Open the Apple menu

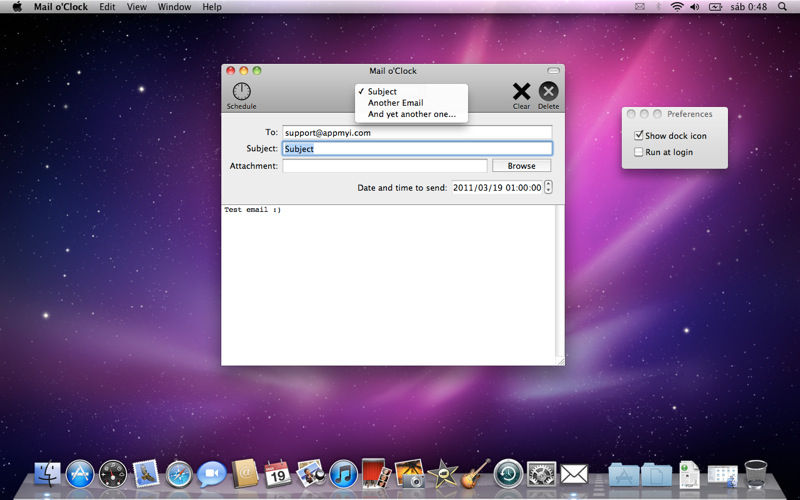(17, 7)
